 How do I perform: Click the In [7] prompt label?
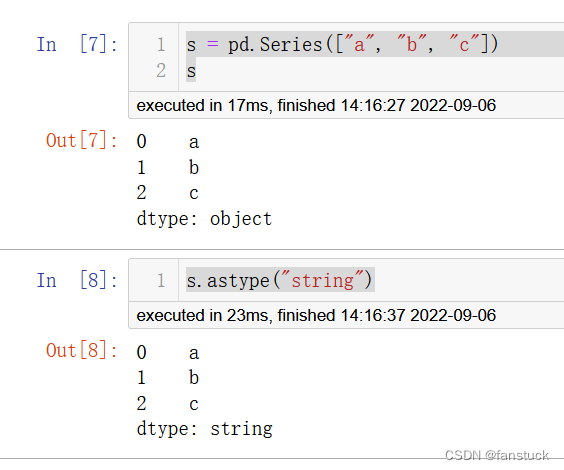tap(77, 45)
